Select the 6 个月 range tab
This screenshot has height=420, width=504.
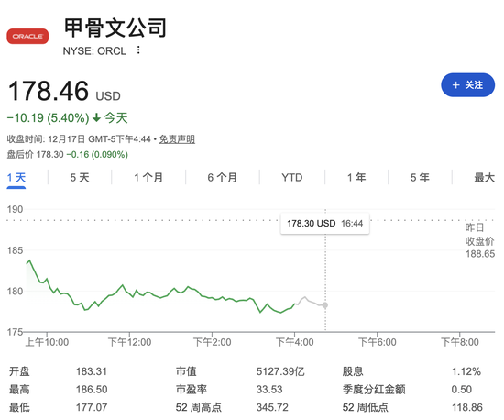222,178
